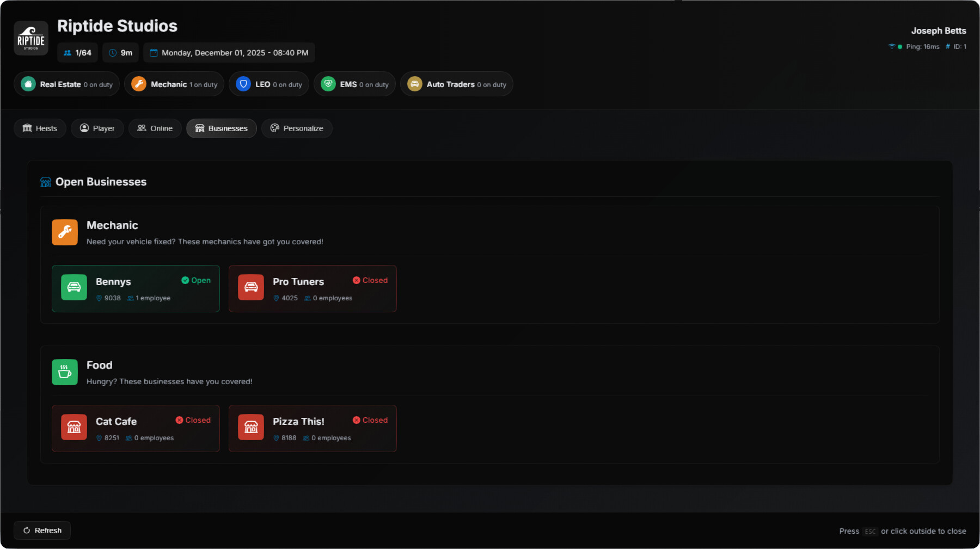Switch to the Player tab
The width and height of the screenshot is (980, 549).
pyautogui.click(x=97, y=128)
